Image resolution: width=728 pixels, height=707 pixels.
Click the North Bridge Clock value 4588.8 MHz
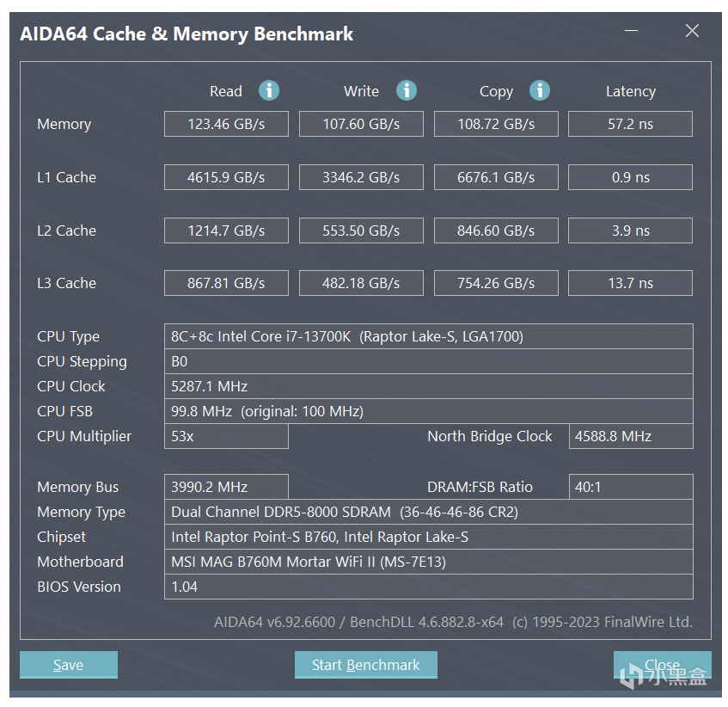pos(631,436)
